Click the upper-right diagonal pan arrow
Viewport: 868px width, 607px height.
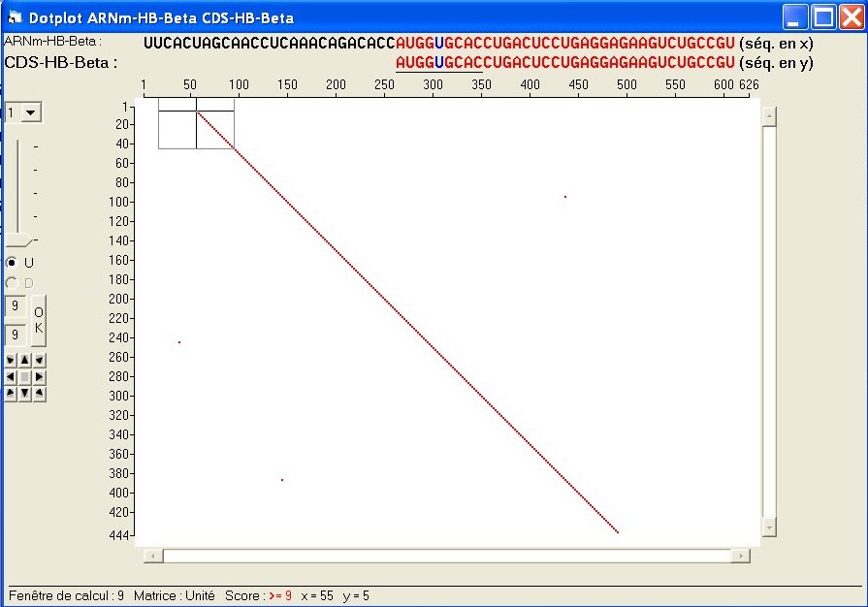(x=39, y=359)
